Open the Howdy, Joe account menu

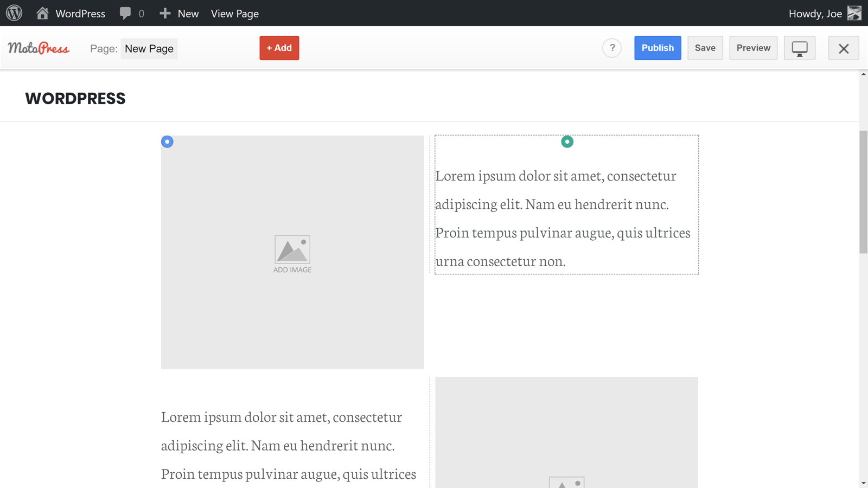815,13
